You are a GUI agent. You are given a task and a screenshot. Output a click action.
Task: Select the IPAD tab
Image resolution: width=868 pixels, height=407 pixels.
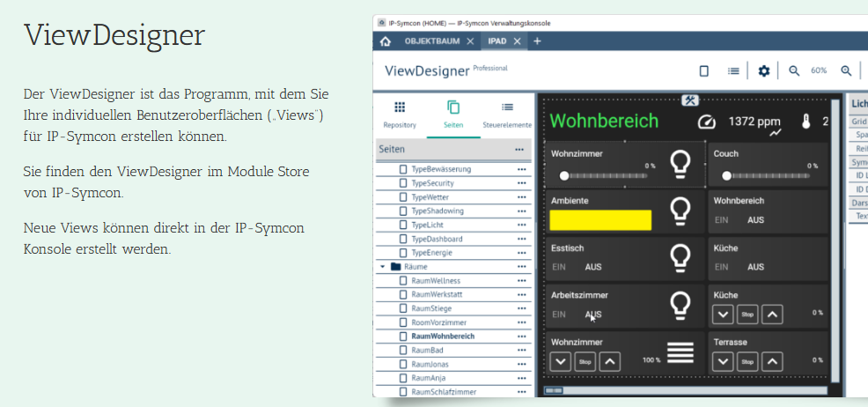pos(497,41)
